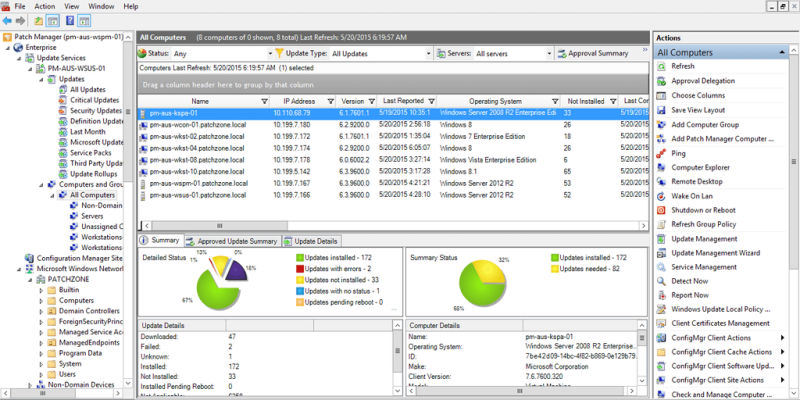Screen dimensions: 800x400
Task: Open the File menu
Action: coord(20,6)
